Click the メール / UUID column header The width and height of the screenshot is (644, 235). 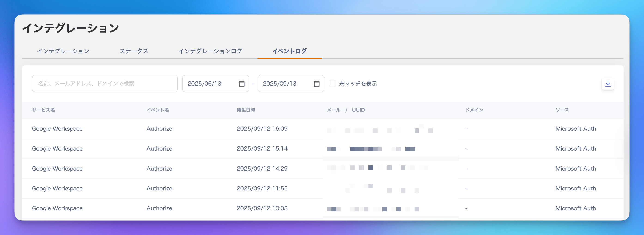point(346,110)
